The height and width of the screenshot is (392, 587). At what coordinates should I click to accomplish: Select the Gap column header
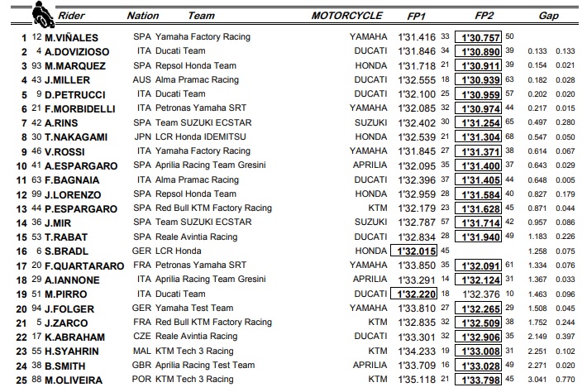click(548, 16)
